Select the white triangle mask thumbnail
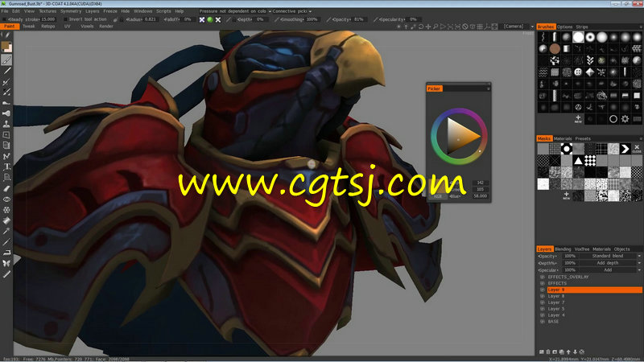Screen dimensions: 644x362 [578, 160]
